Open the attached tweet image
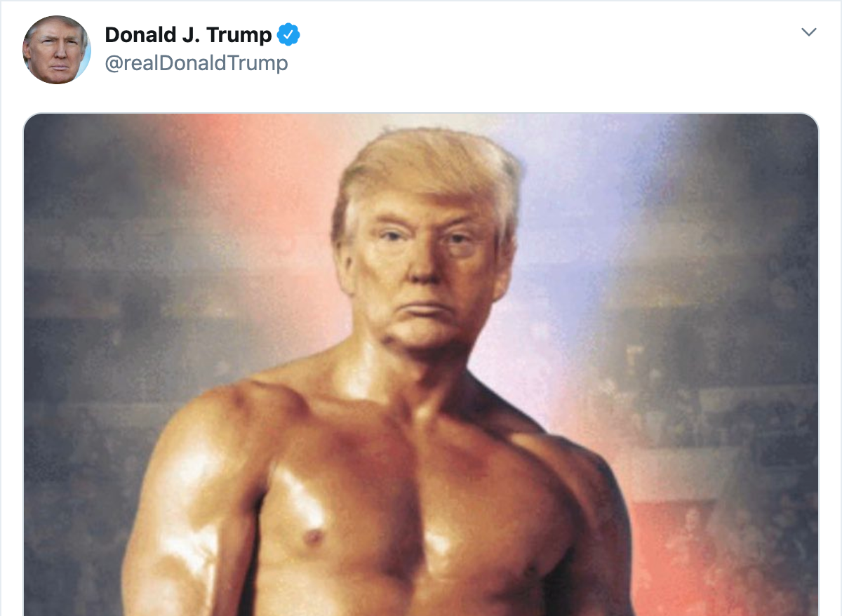 [x=421, y=365]
